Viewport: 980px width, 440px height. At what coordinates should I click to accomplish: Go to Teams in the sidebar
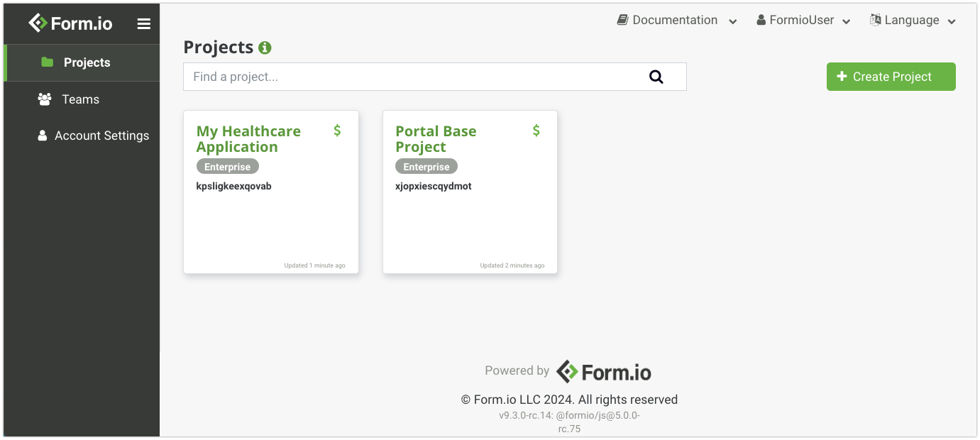[x=80, y=99]
